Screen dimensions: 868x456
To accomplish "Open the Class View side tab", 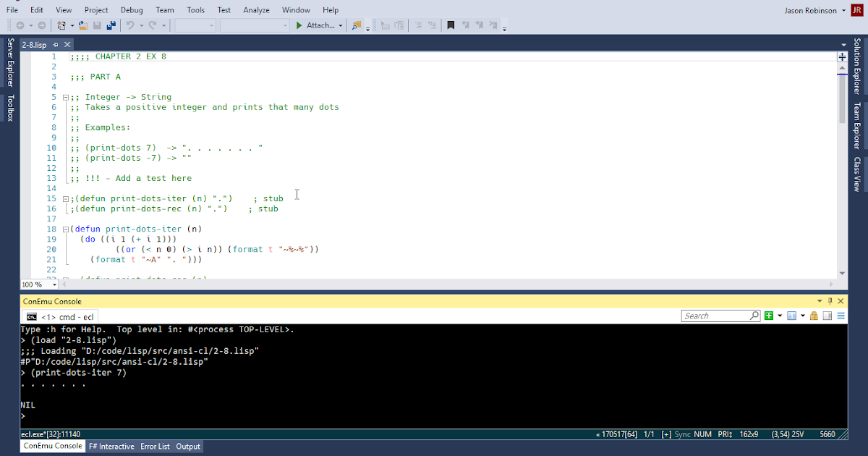I will click(x=857, y=174).
